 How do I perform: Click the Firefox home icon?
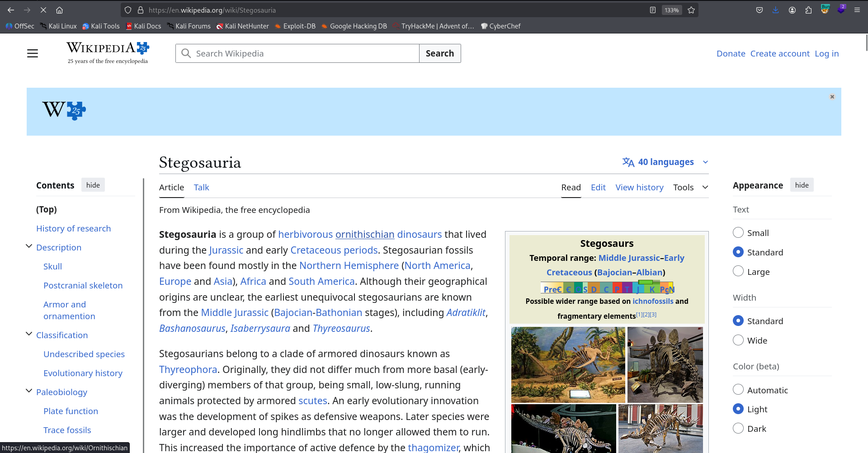point(59,10)
